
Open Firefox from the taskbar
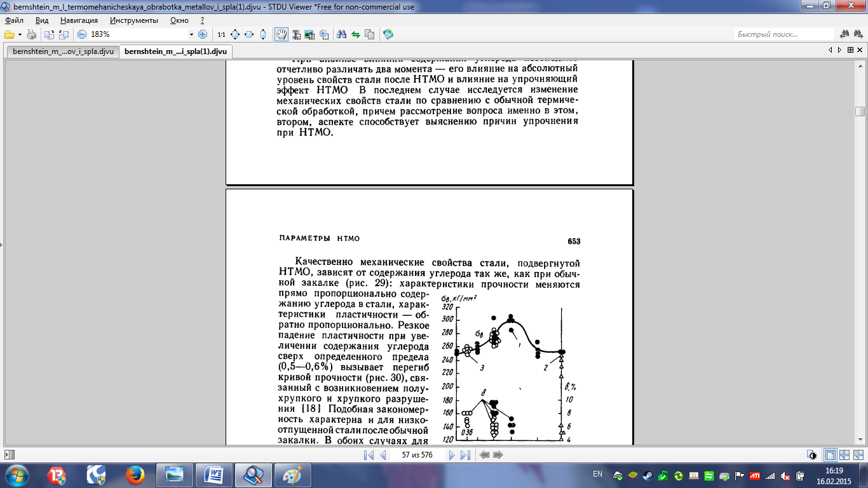point(135,475)
